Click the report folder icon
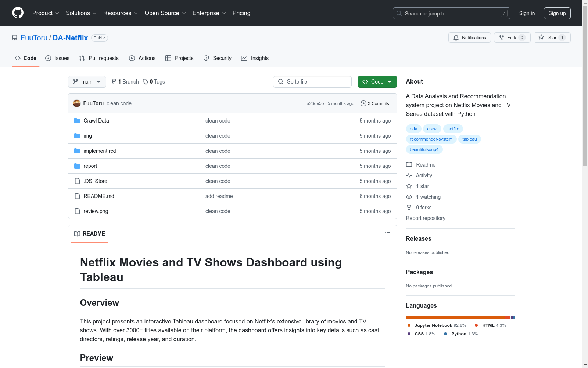 point(77,166)
